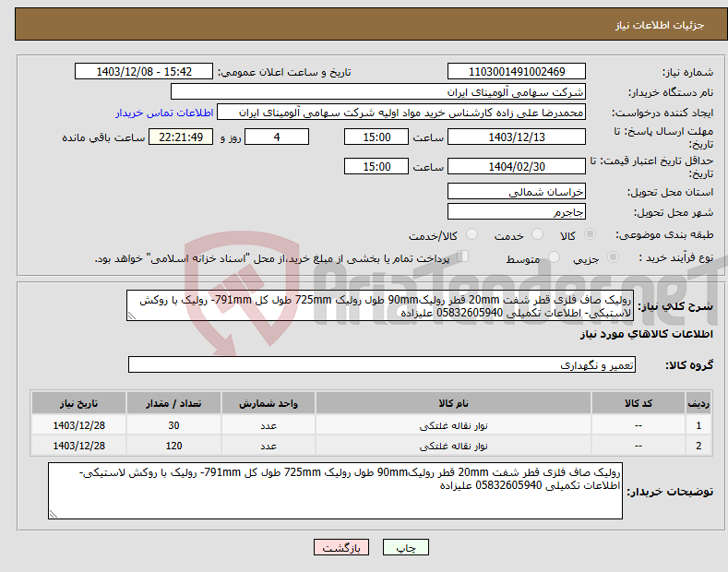Select the خدمت radio button
Image resolution: width=728 pixels, height=572 pixels.
click(537, 234)
